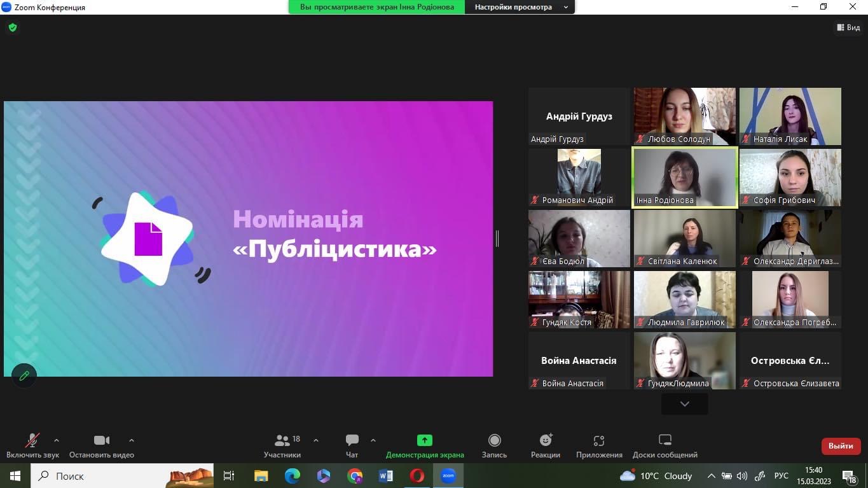Screen dimensions: 868x488
Task: Open the Приложения apps panel
Action: (599, 446)
